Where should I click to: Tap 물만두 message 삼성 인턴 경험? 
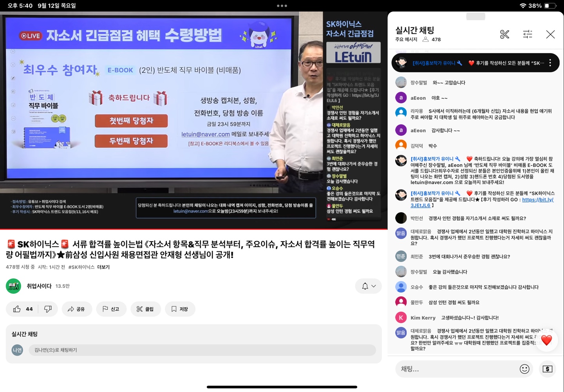click(454, 302)
